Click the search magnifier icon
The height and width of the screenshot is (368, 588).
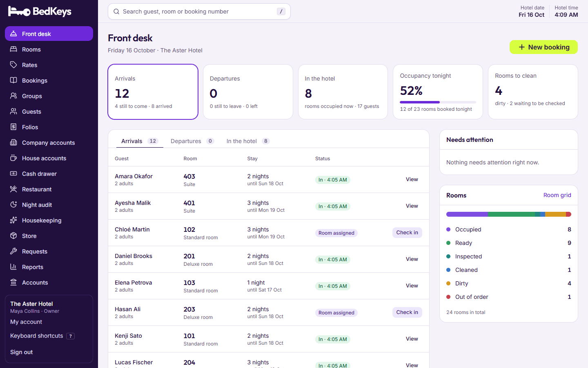click(116, 11)
